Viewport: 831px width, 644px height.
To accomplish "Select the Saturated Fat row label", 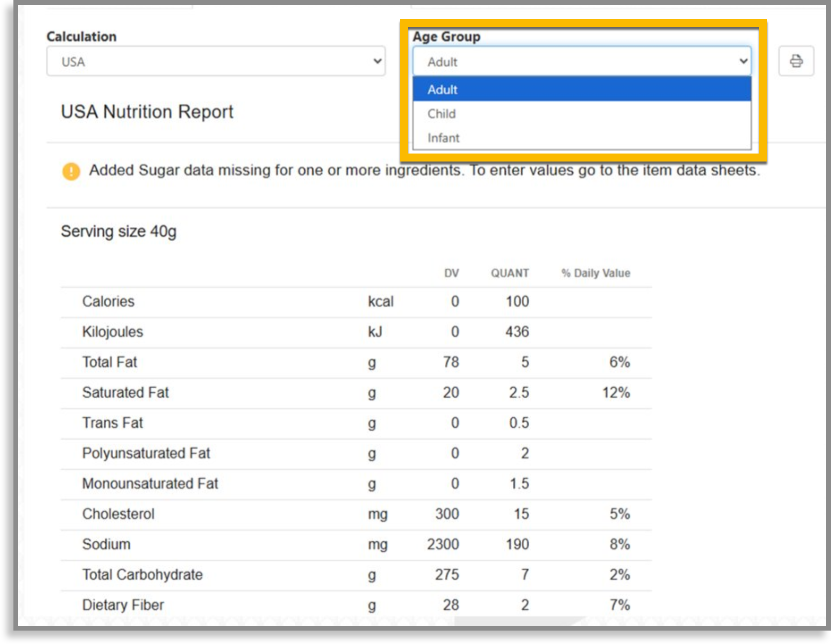I will (126, 393).
